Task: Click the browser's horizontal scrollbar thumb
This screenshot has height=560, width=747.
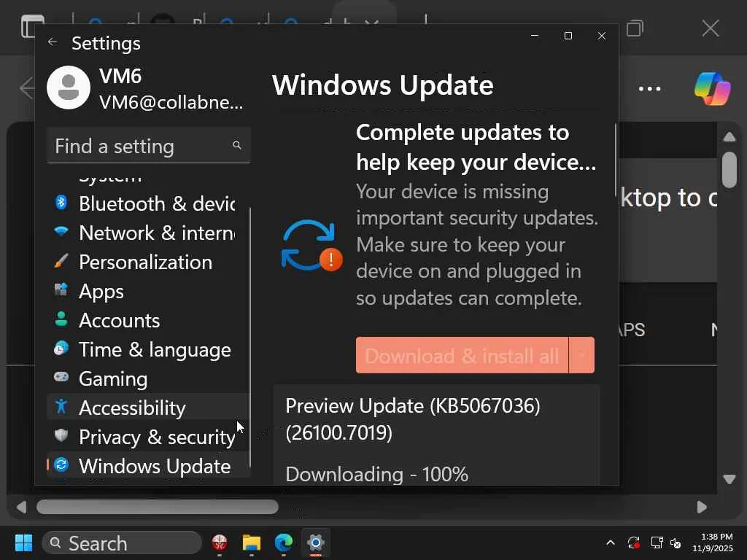Action: point(157,507)
